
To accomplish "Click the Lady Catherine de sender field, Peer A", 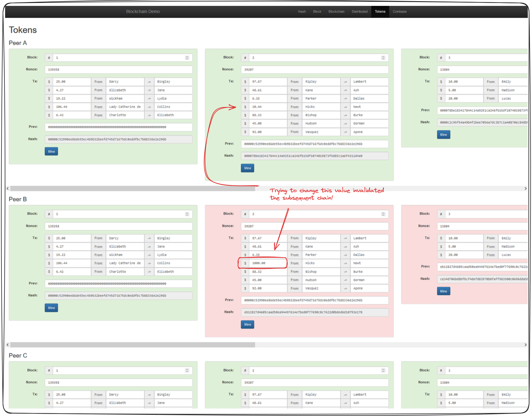I will coord(125,107).
